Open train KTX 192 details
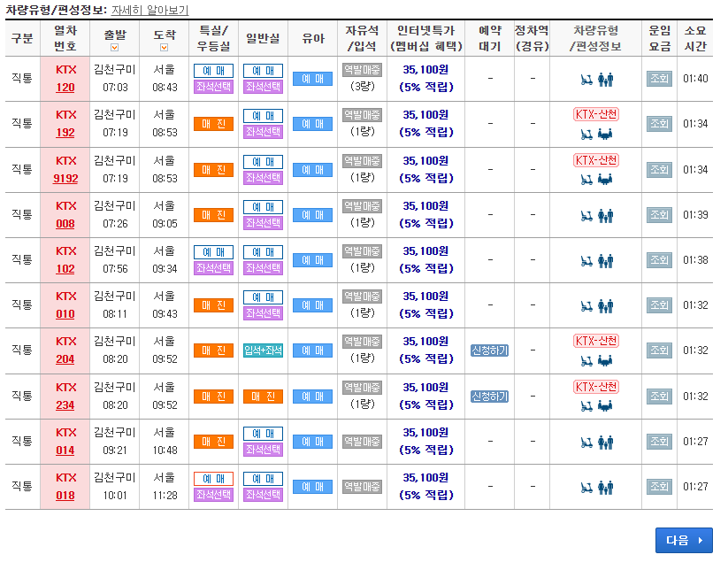Viewport: 728px width, 570px height. click(x=65, y=133)
